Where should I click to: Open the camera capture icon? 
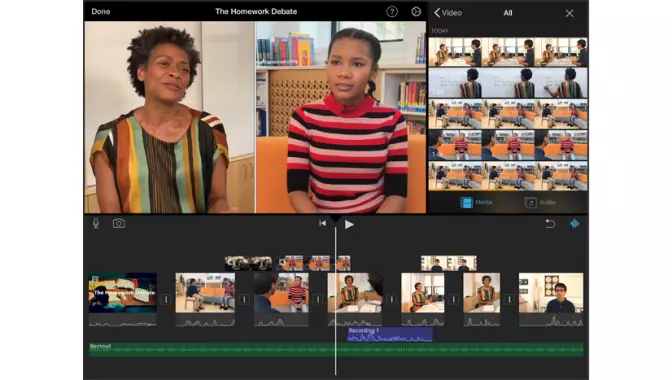119,223
